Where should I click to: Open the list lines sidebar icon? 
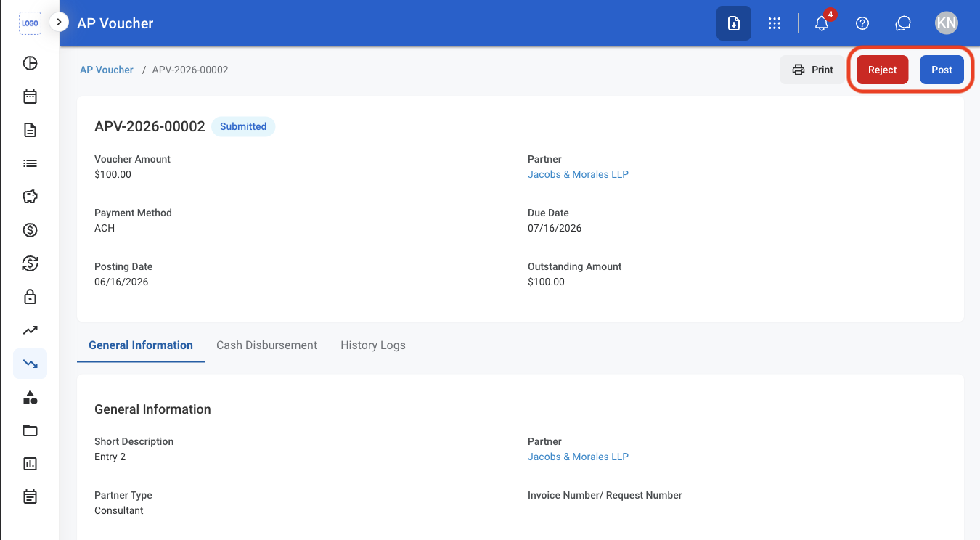[30, 163]
